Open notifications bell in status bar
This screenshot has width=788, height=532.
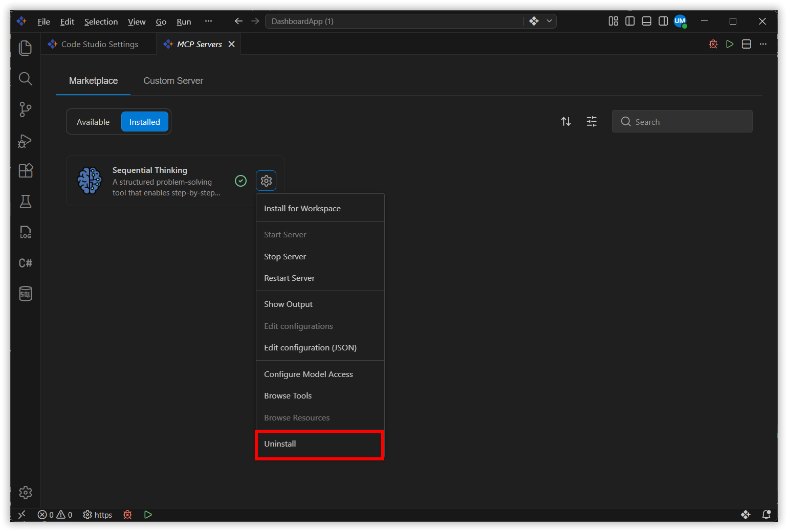coord(767,515)
